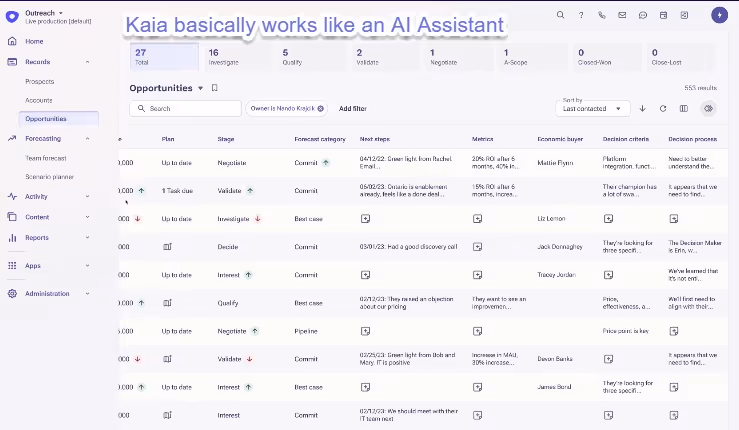Open Team forecast in sidebar

point(46,158)
